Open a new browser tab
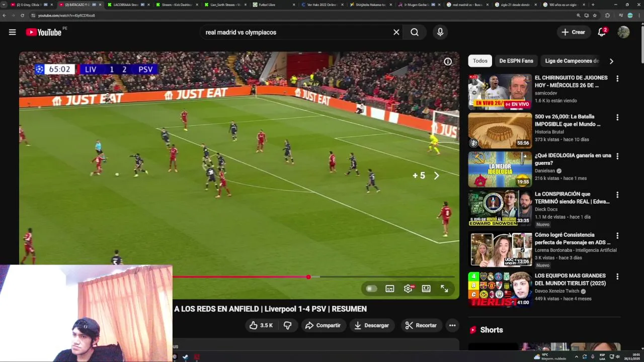 593,5
